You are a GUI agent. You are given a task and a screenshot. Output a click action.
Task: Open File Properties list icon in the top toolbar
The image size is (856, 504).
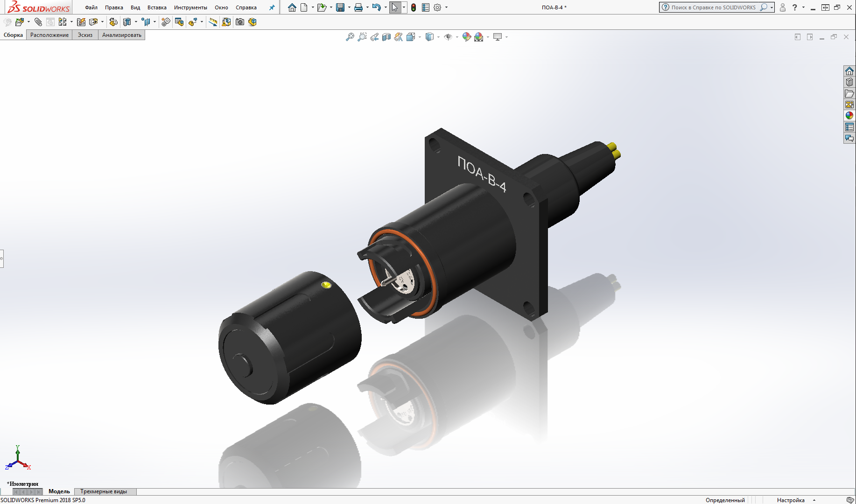(x=426, y=7)
